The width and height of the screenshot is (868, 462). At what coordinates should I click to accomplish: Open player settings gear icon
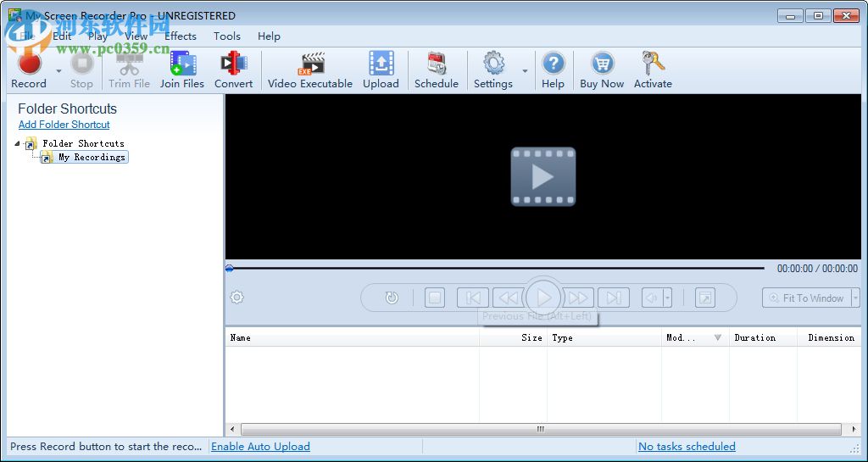(x=237, y=298)
